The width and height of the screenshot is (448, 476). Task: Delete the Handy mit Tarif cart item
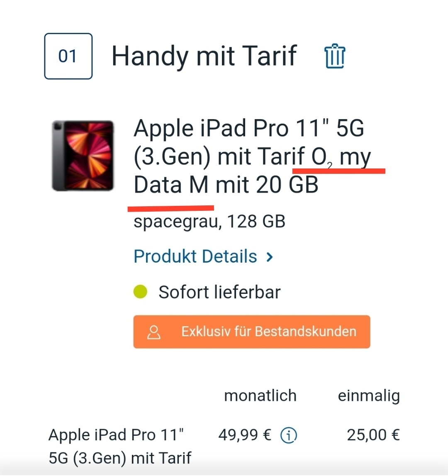335,56
